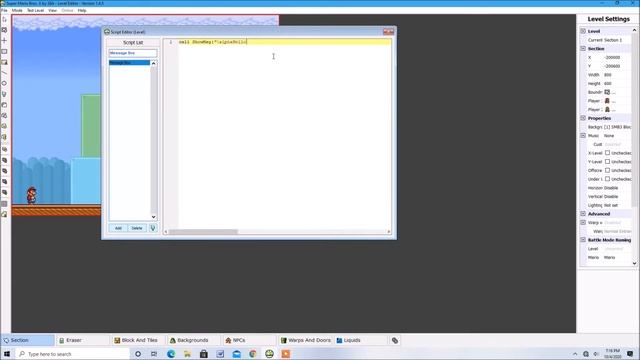The height and width of the screenshot is (360, 640).
Task: Collapse the Section group in Level Settings
Action: tap(583, 49)
